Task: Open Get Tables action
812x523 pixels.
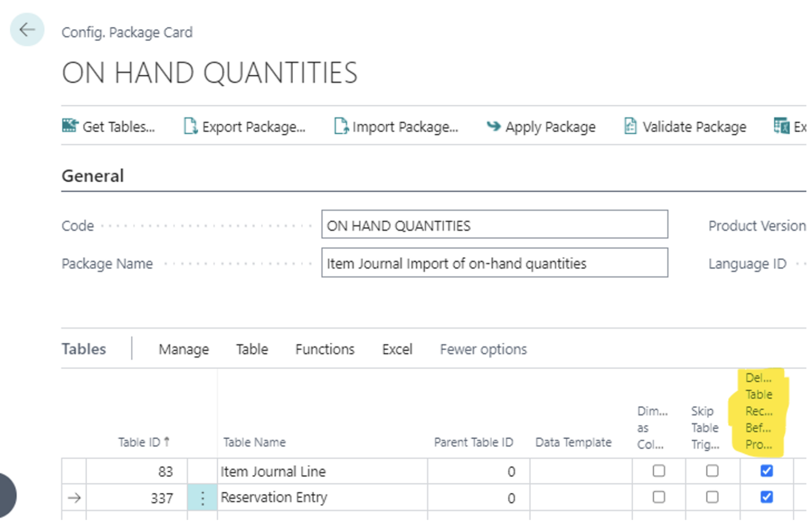Action: pyautogui.click(x=109, y=127)
